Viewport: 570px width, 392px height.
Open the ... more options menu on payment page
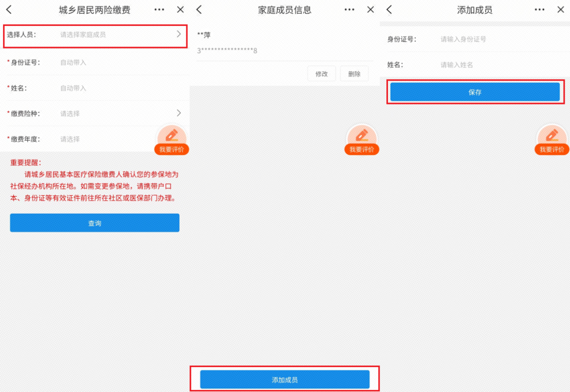(159, 9)
